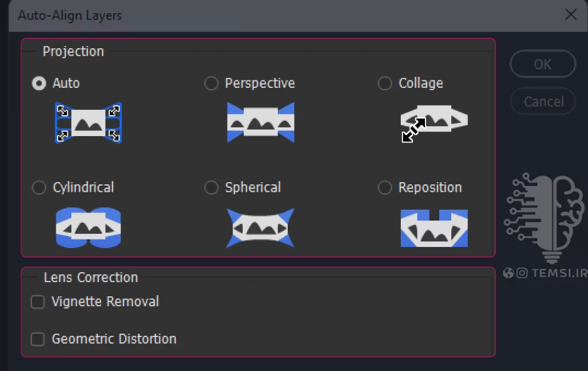This screenshot has height=371, width=588.
Task: Click the brain lightbulb watermark logo
Action: 544,218
